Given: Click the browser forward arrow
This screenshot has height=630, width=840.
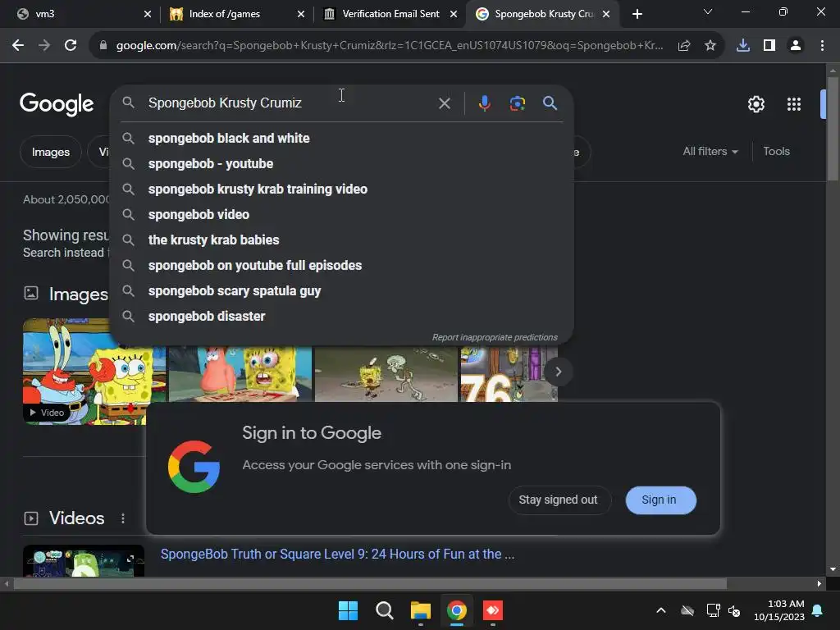Looking at the screenshot, I should click(44, 46).
